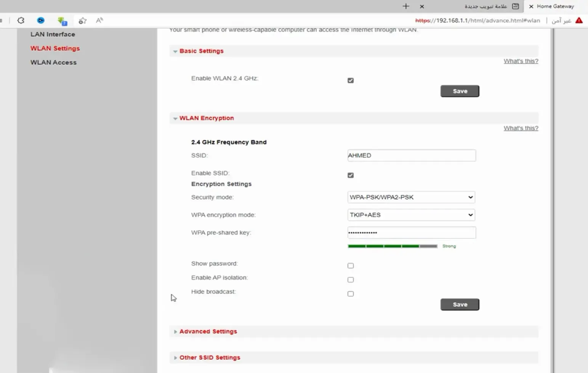Click the WPA pre-shared key field

pyautogui.click(x=412, y=233)
